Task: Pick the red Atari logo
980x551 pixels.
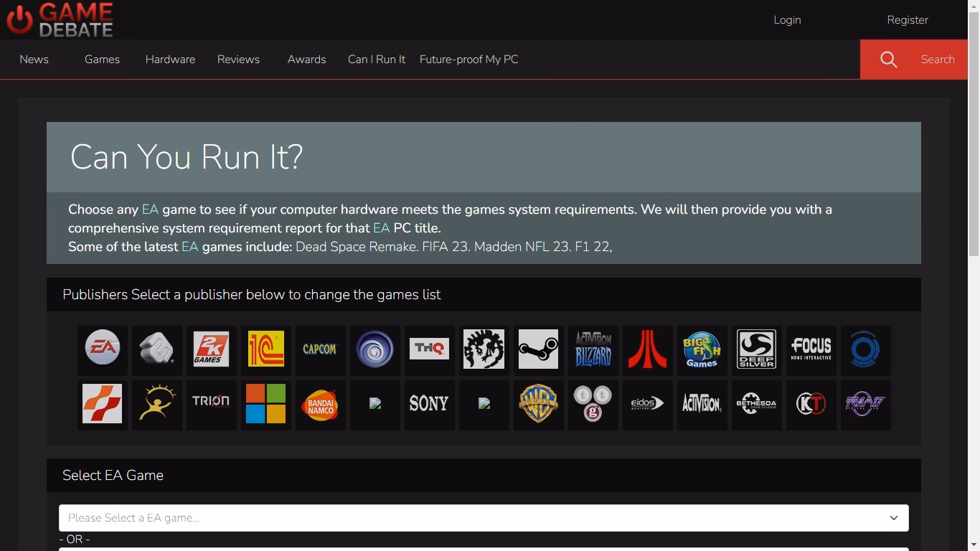Action: tap(648, 349)
